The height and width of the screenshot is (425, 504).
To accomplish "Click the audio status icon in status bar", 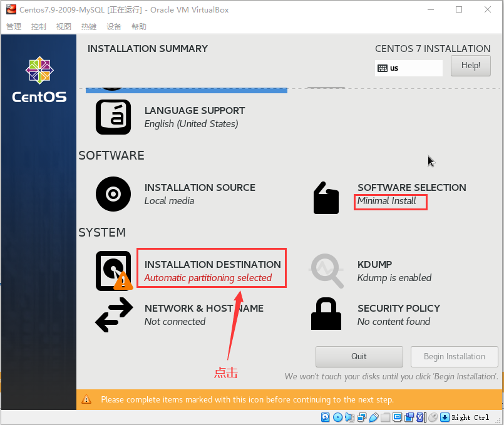I will pos(349,417).
